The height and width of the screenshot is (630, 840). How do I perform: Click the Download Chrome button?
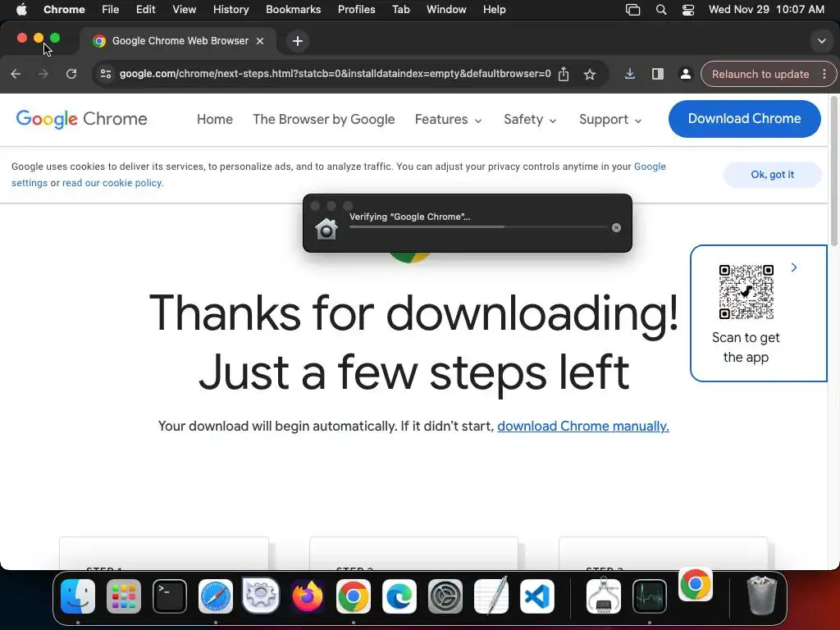click(x=745, y=119)
